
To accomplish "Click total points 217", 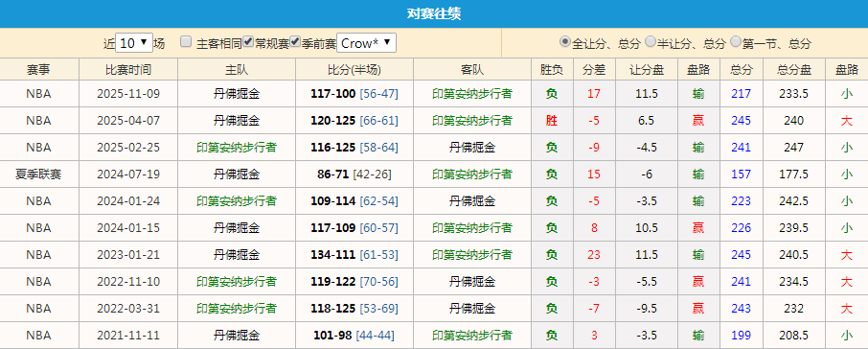I will click(742, 94).
